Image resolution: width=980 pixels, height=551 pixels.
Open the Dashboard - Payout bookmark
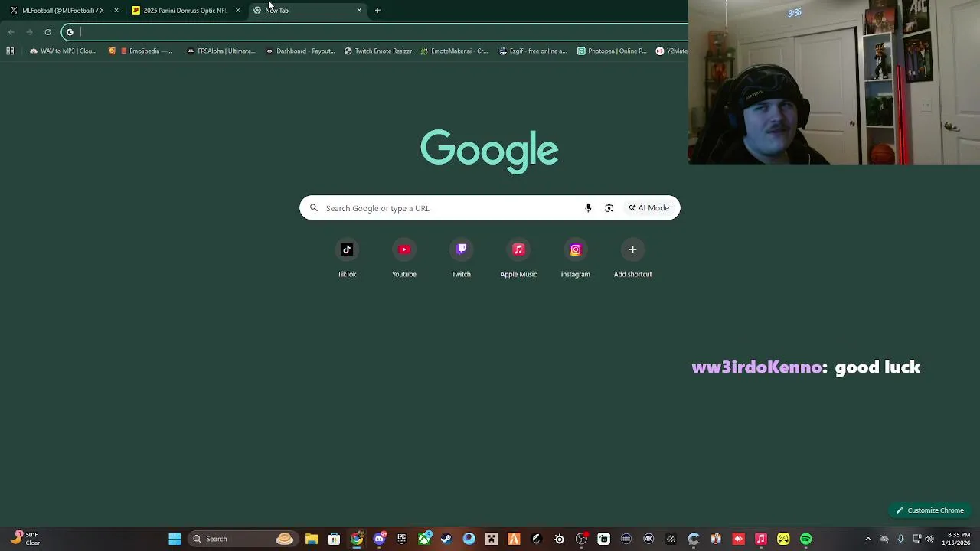pyautogui.click(x=300, y=51)
